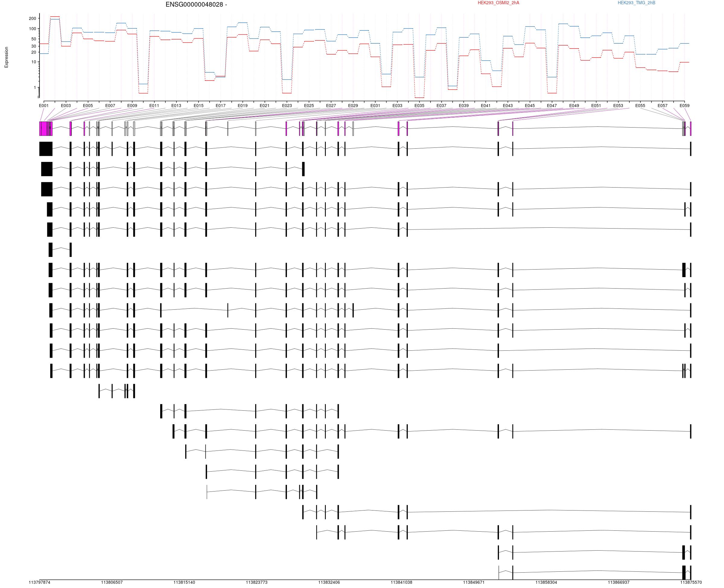
Task: Click genomic coordinate 113806507
Action: pyautogui.click(x=112, y=583)
